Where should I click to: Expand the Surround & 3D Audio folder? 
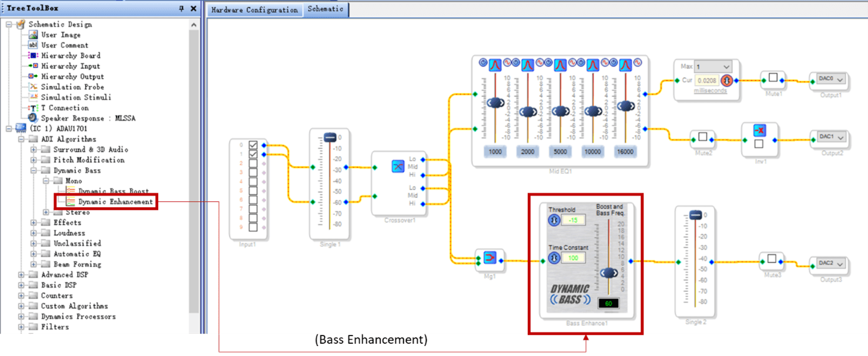[x=34, y=150]
